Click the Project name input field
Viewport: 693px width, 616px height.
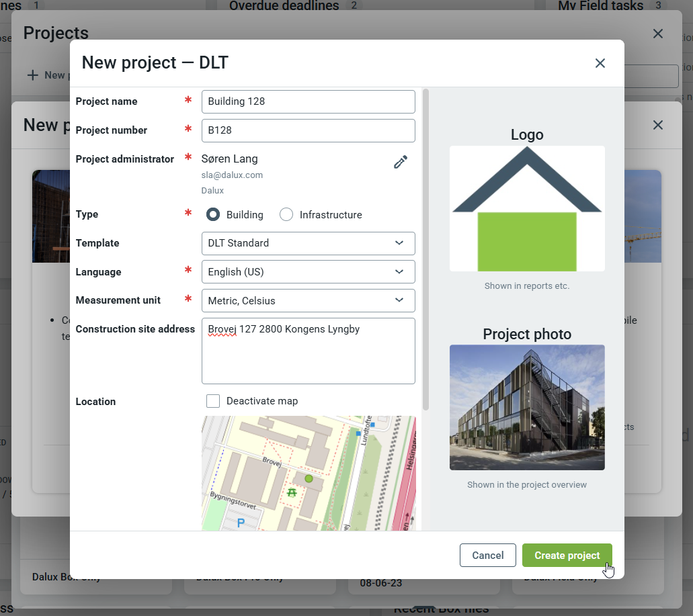(x=308, y=102)
